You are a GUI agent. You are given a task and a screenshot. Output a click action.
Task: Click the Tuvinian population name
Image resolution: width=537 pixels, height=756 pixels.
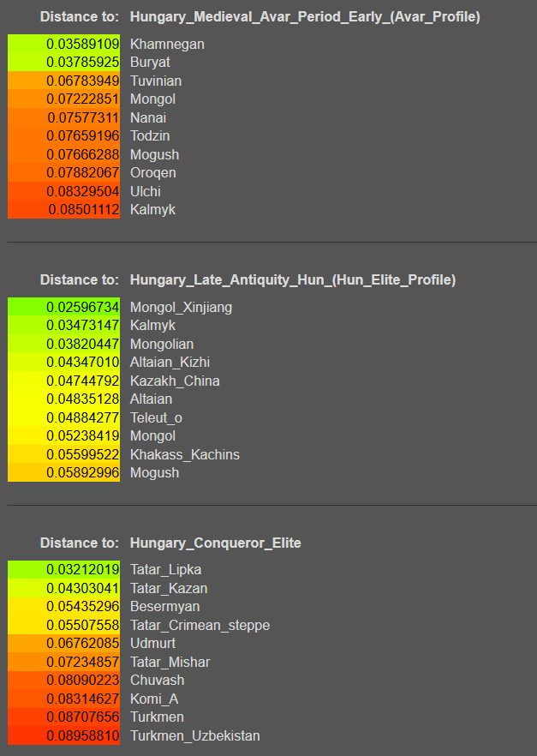(156, 81)
